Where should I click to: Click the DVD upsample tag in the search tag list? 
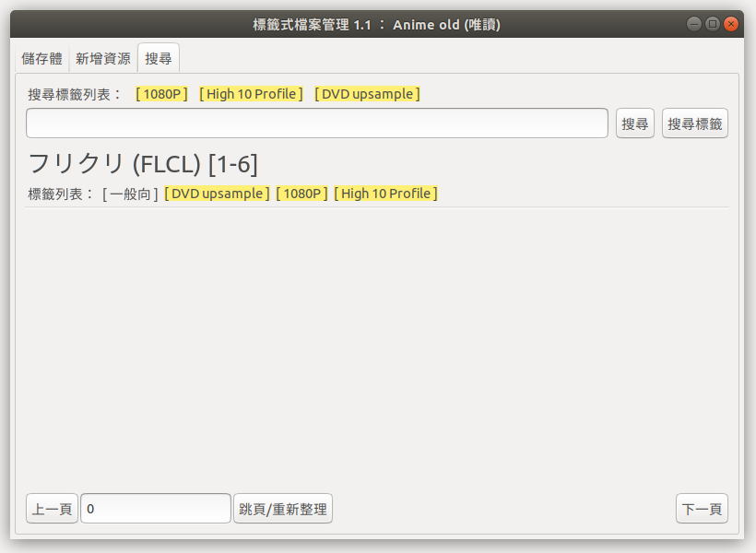click(x=367, y=94)
